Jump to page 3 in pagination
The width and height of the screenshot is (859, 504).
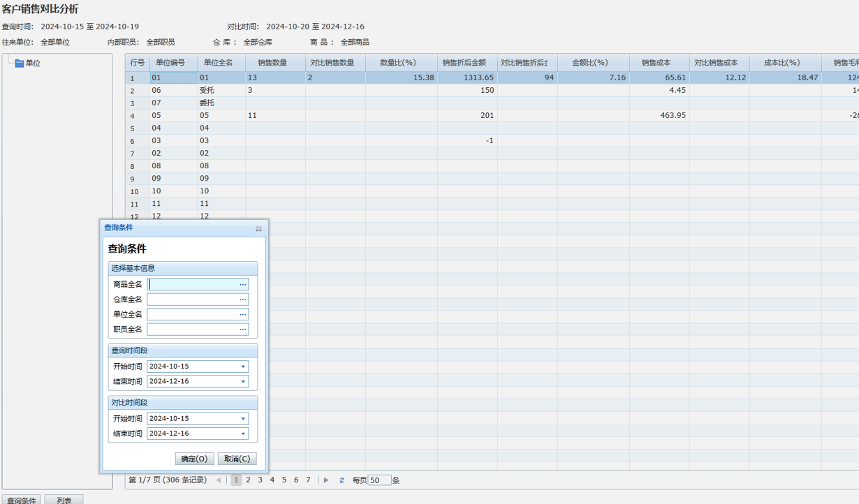[260, 480]
